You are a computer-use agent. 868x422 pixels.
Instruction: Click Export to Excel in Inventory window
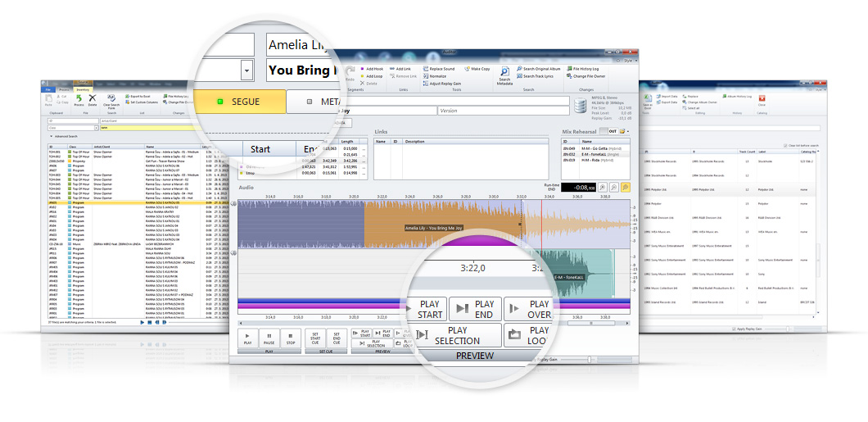coord(138,97)
